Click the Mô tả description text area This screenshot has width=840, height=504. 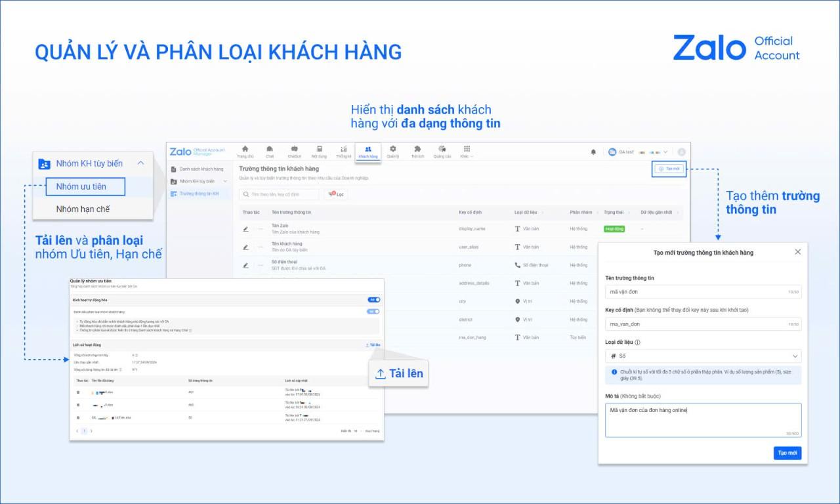[x=703, y=420]
